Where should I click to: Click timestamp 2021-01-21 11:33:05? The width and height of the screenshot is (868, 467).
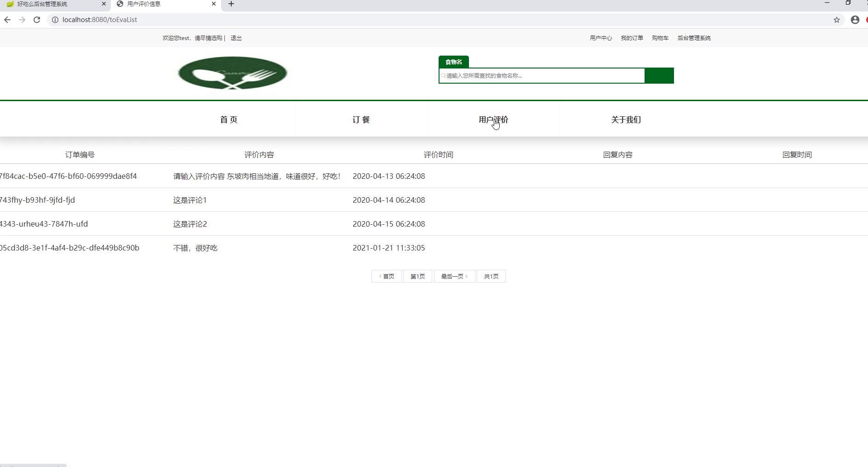pos(389,248)
